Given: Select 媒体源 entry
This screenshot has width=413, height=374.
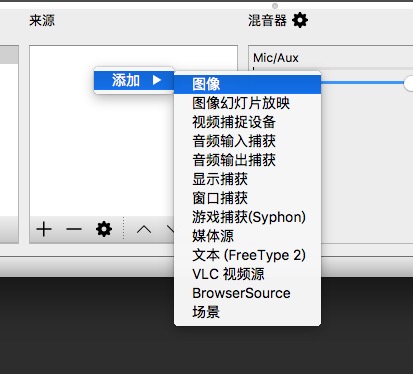Looking at the screenshot, I should pos(247,236).
